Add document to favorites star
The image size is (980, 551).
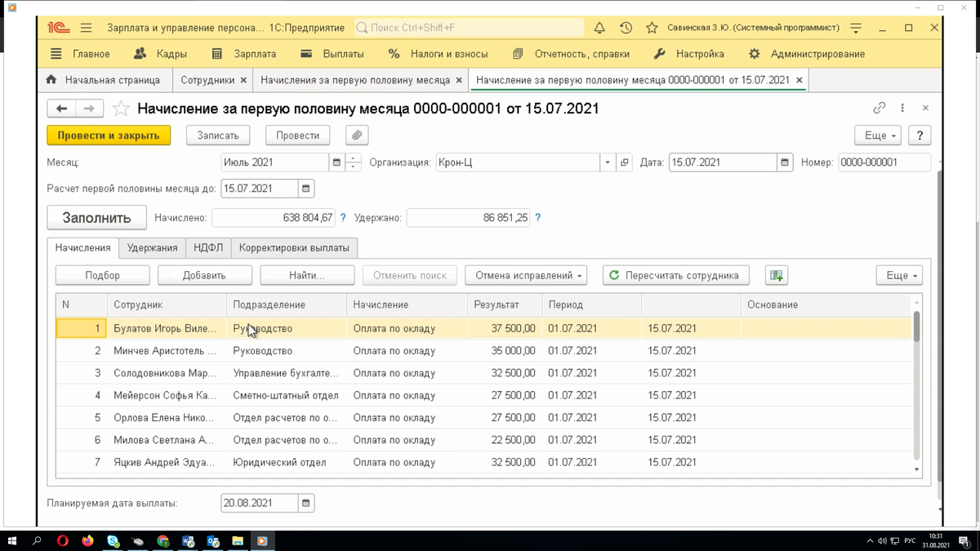[x=121, y=108]
